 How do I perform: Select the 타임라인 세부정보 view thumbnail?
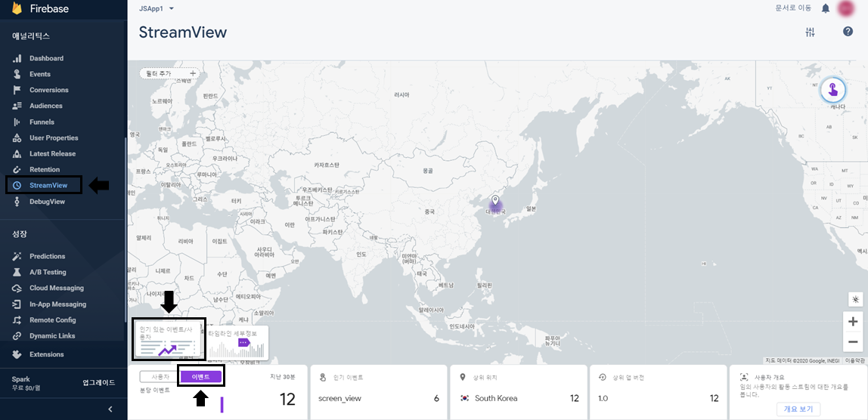coord(237,343)
